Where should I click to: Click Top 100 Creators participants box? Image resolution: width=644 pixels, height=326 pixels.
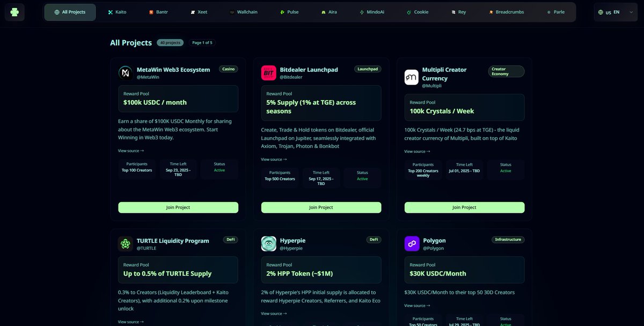[x=137, y=168]
